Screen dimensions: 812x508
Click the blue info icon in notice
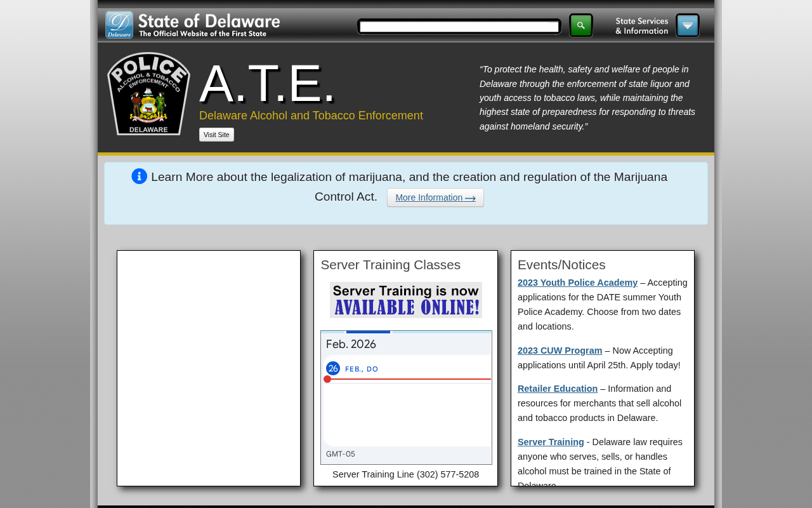[x=140, y=177]
